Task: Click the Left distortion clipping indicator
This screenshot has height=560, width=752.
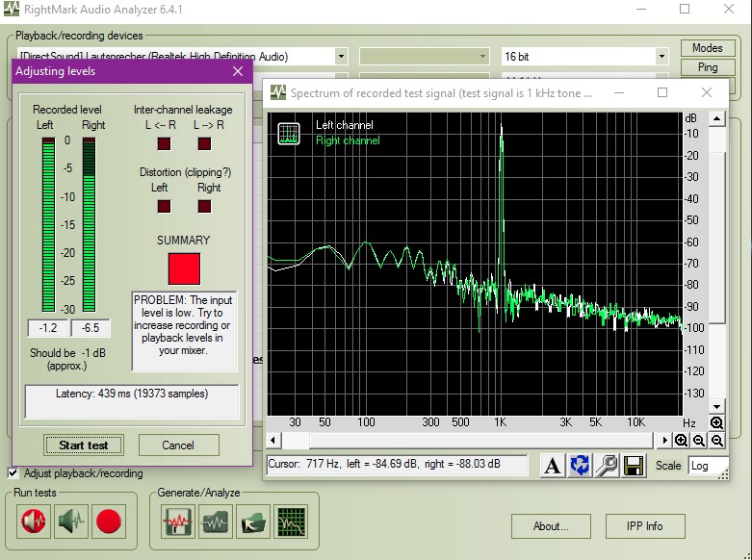Action: pyautogui.click(x=164, y=207)
